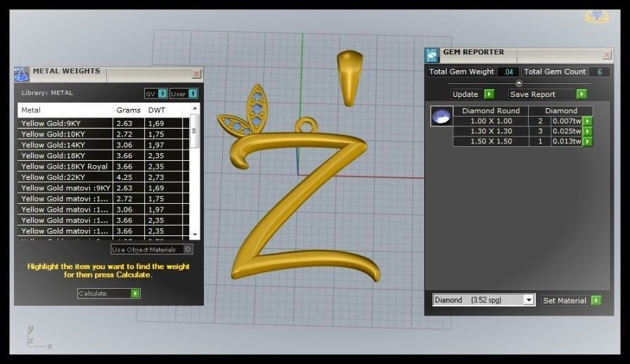Click the Diamond column header in Gem Reporter
Screen dimensions: 630x364
[561, 111]
